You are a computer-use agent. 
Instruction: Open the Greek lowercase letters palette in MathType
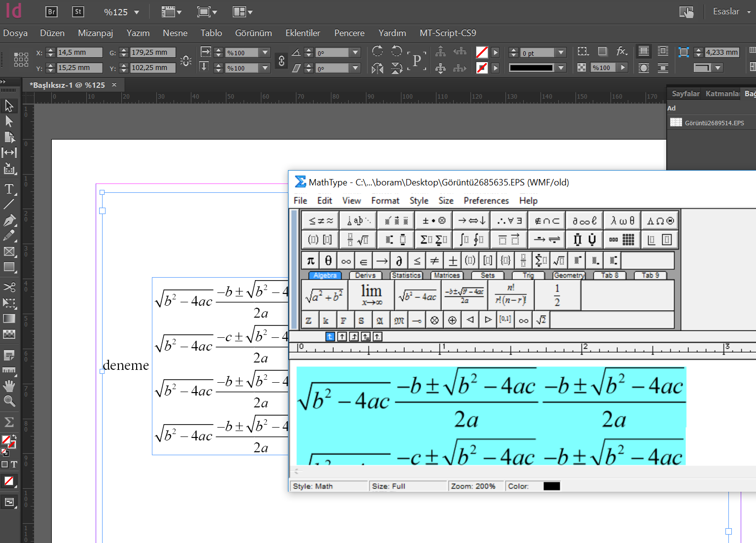point(623,220)
